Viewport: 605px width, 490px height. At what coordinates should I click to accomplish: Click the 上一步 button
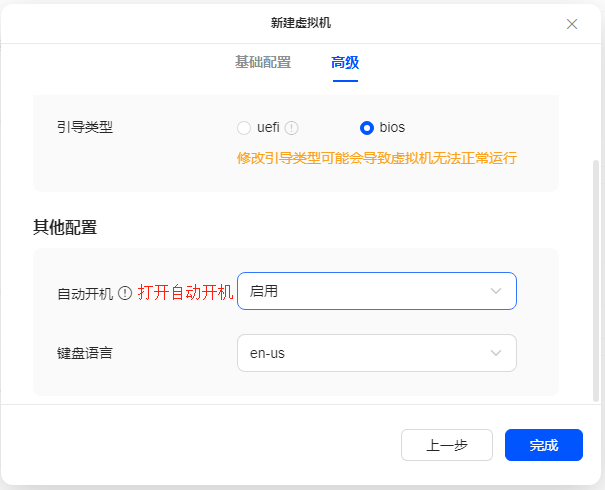pos(447,445)
